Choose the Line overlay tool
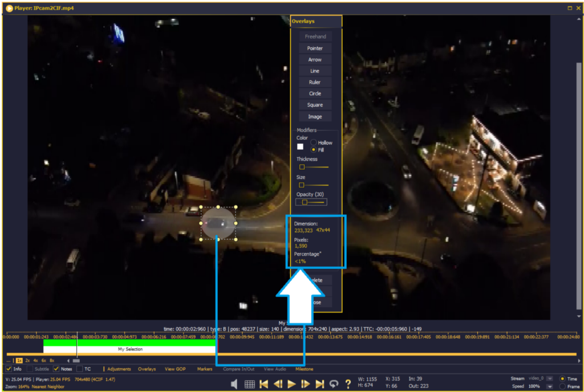This screenshot has width=584, height=392. tap(315, 71)
